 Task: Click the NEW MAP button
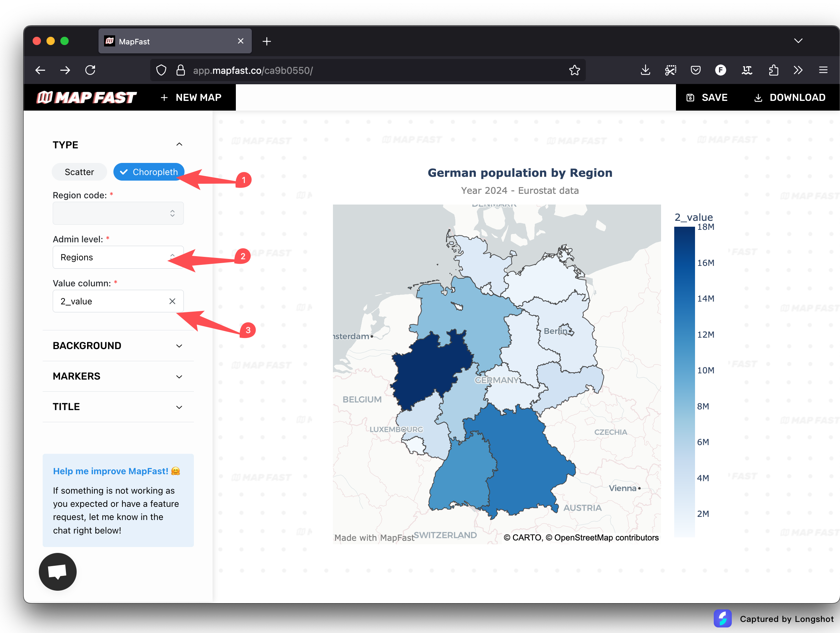191,97
